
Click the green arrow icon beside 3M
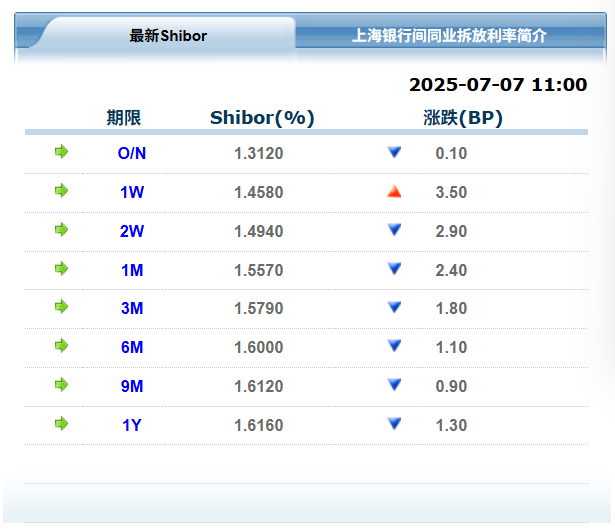tap(62, 307)
